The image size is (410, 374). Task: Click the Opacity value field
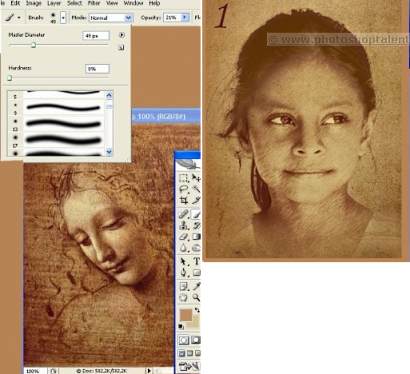click(x=172, y=17)
